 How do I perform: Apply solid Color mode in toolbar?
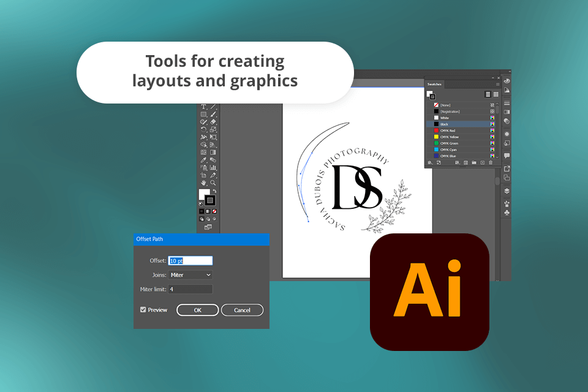point(202,211)
